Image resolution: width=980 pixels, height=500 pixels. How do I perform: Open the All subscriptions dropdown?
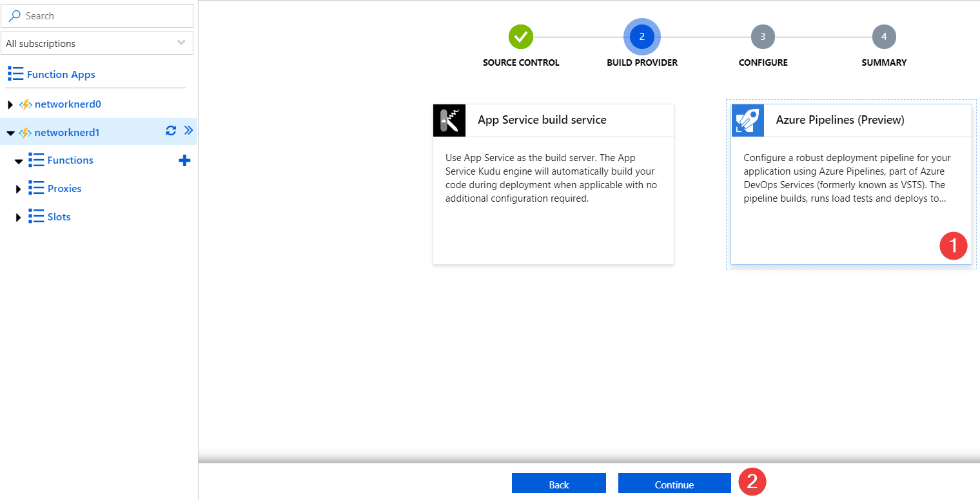pos(97,44)
